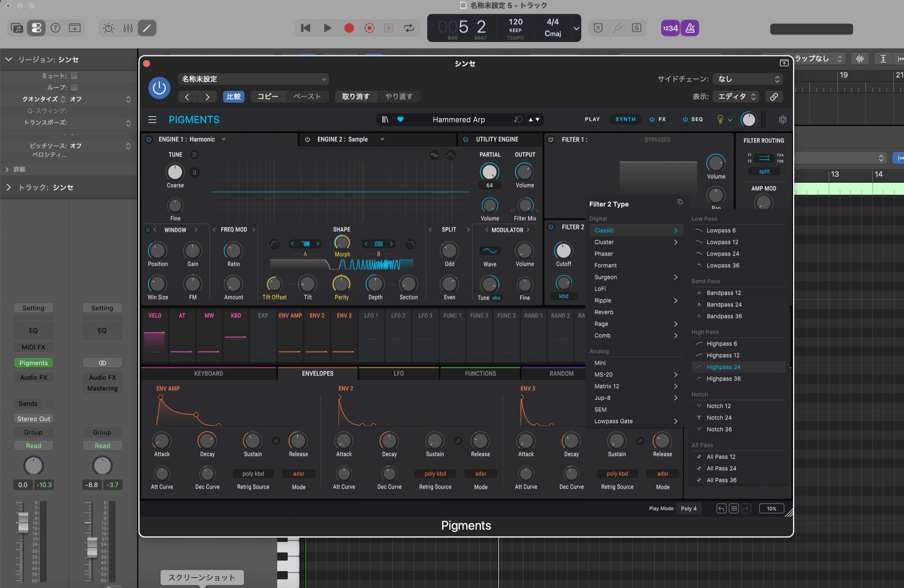Click the ENV AMP adsr Mode button
Screen dimensions: 904x588
[x=299, y=474]
